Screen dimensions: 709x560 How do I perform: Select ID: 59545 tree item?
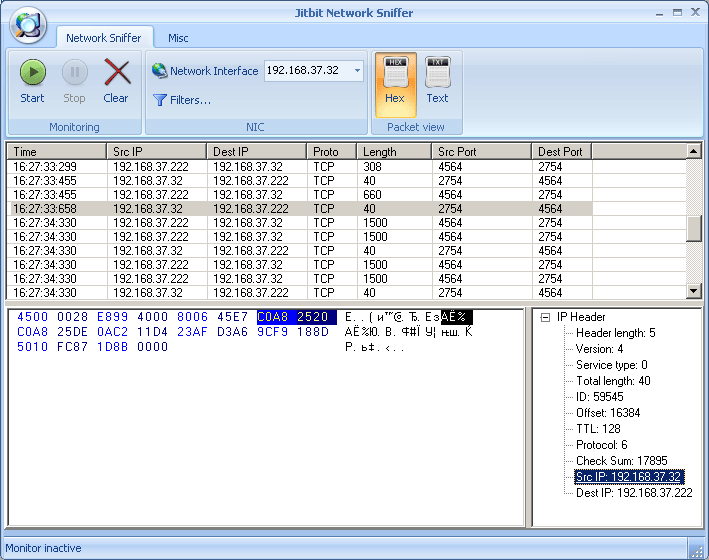coord(600,397)
